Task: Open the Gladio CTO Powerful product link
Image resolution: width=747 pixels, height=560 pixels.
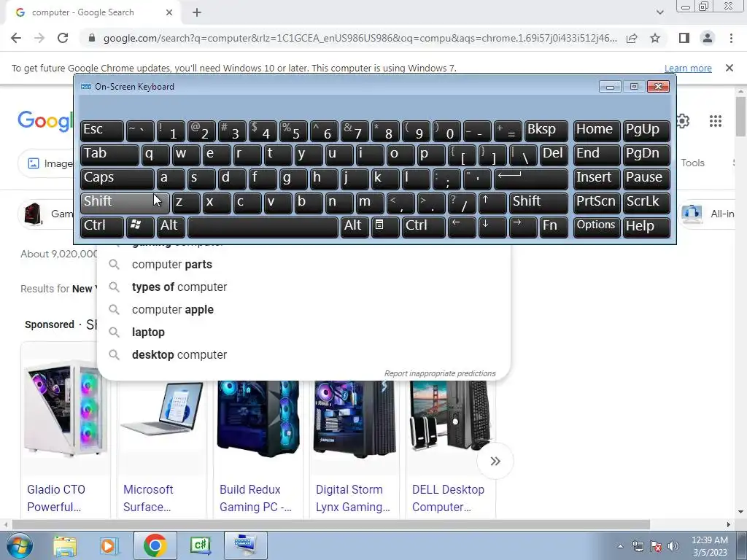Action: [55, 498]
